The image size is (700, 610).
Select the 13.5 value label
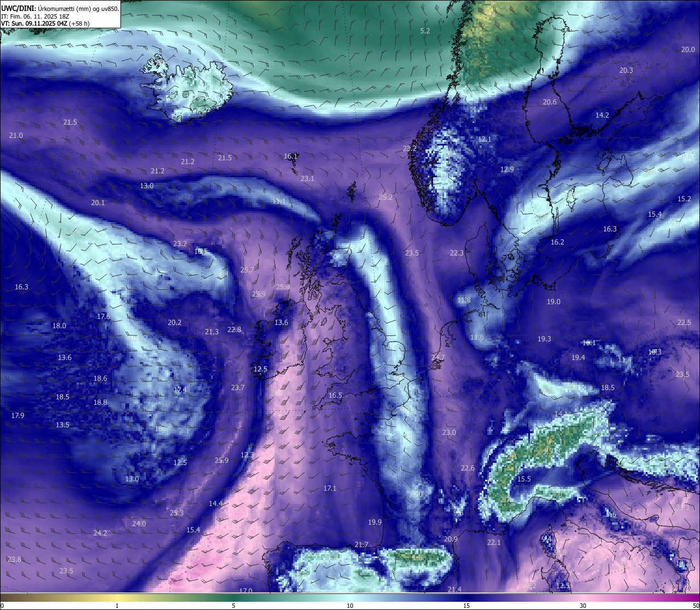[x=62, y=425]
